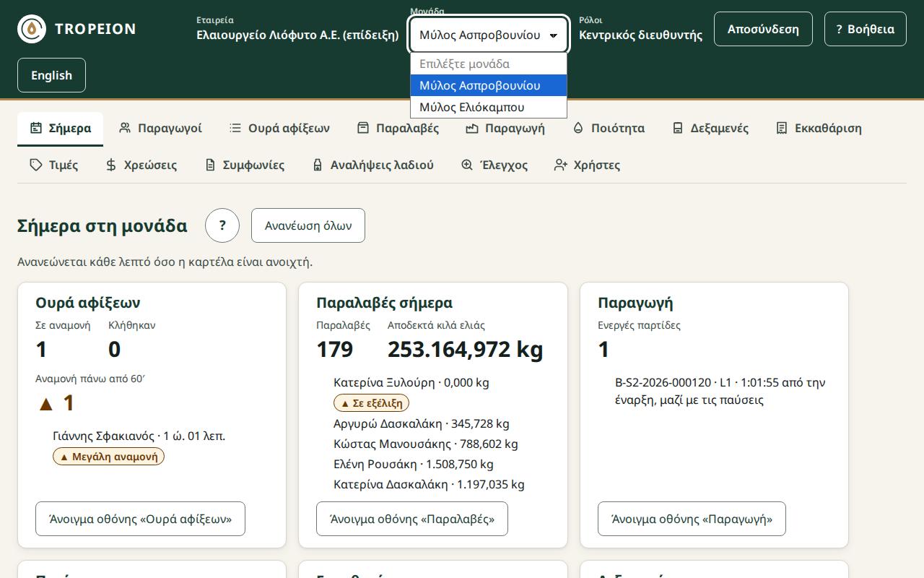This screenshot has width=924, height=578.
Task: Click Κώστας Μανουσάκης · 788,602 kg row
Action: click(426, 444)
